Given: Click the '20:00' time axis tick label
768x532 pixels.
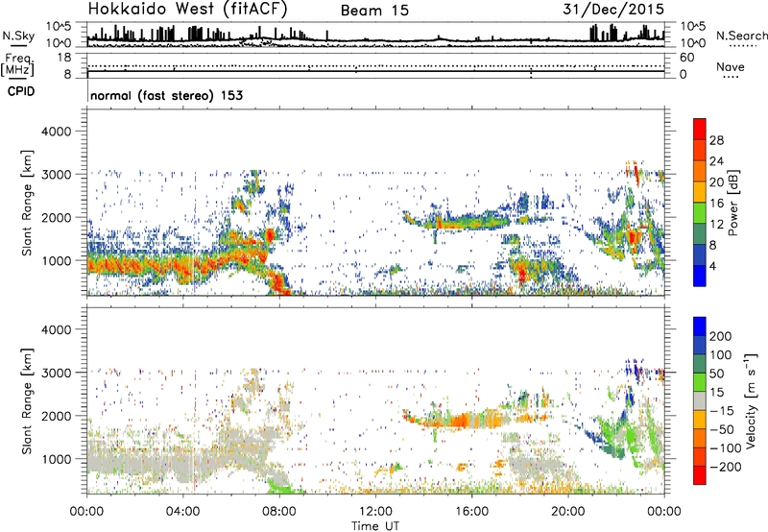Looking at the screenshot, I should 568,512.
